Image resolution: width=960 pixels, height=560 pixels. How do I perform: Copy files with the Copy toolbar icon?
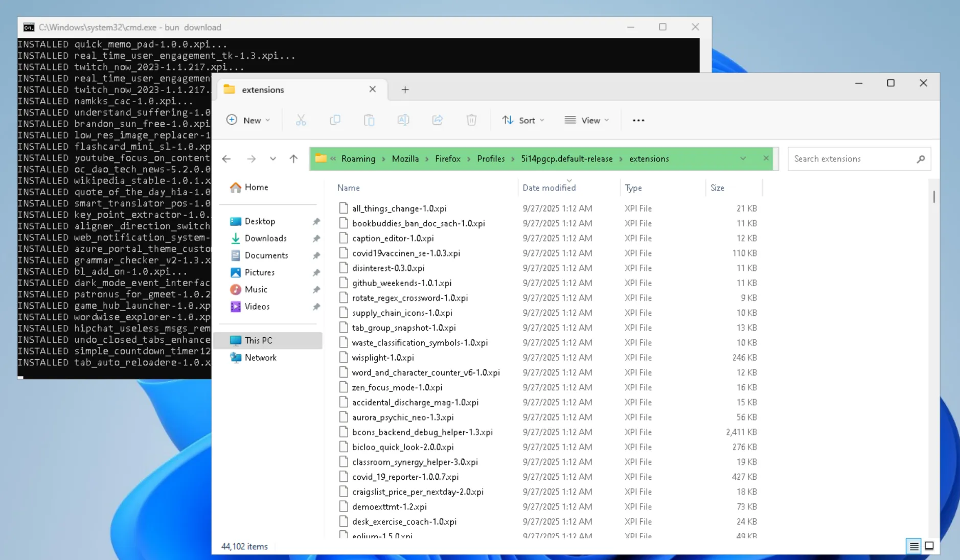coord(335,120)
